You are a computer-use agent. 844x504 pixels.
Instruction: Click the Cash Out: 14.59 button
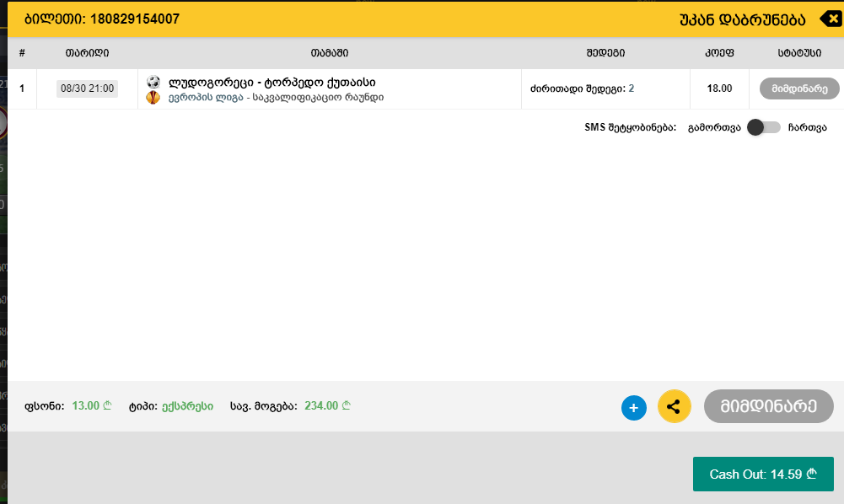763,474
